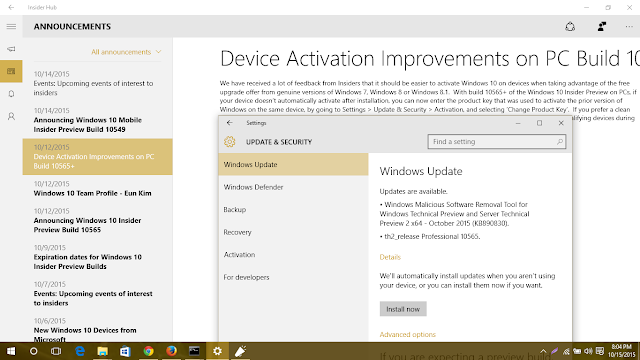Viewport: 640px width, 360px height.
Task: Open the profile person sidebar icon
Action: [11, 117]
